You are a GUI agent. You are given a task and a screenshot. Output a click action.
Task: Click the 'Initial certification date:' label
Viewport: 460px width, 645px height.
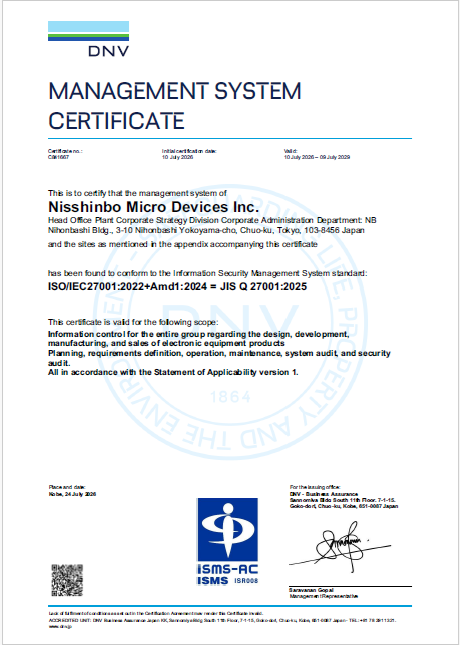189,151
